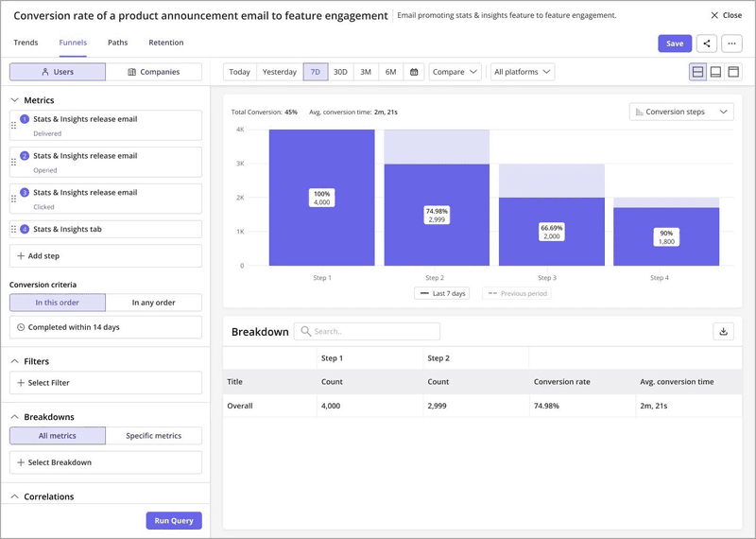This screenshot has width=756, height=539.
Task: Switch to the Trends tab
Action: click(26, 43)
